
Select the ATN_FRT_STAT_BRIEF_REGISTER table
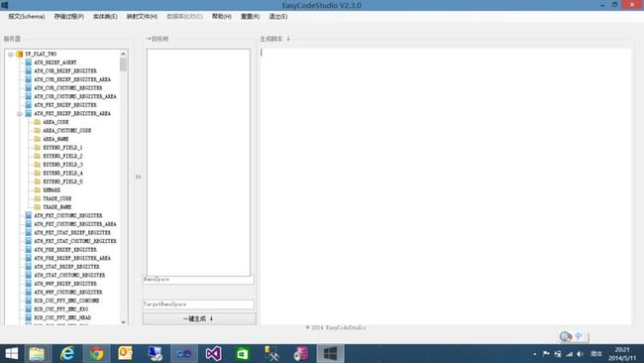click(x=72, y=233)
